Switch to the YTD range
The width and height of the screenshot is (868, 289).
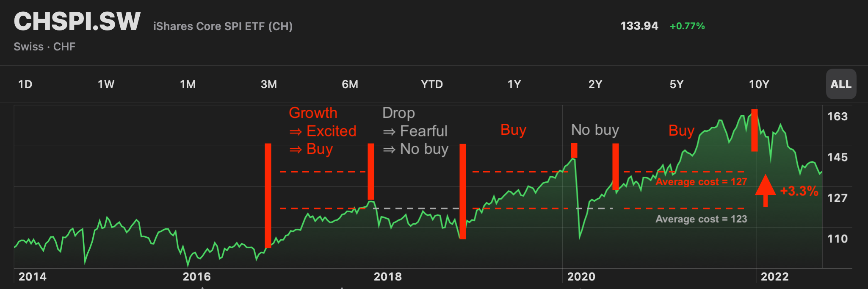[x=432, y=84]
